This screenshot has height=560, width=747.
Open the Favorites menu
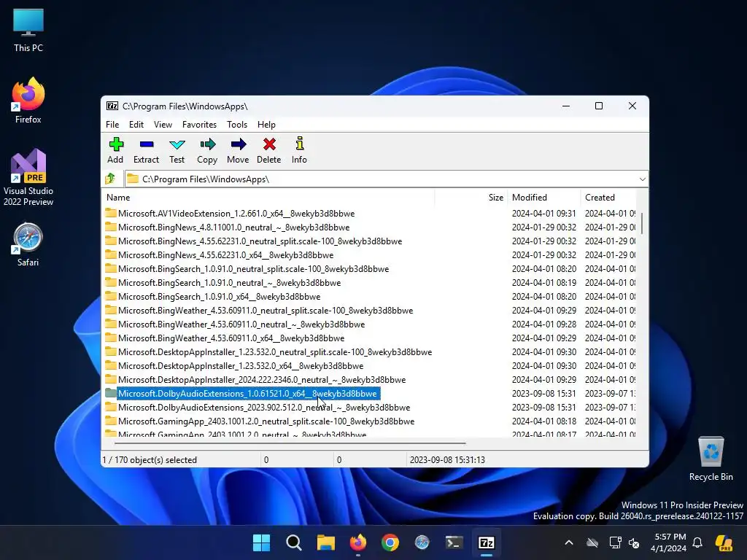point(199,124)
